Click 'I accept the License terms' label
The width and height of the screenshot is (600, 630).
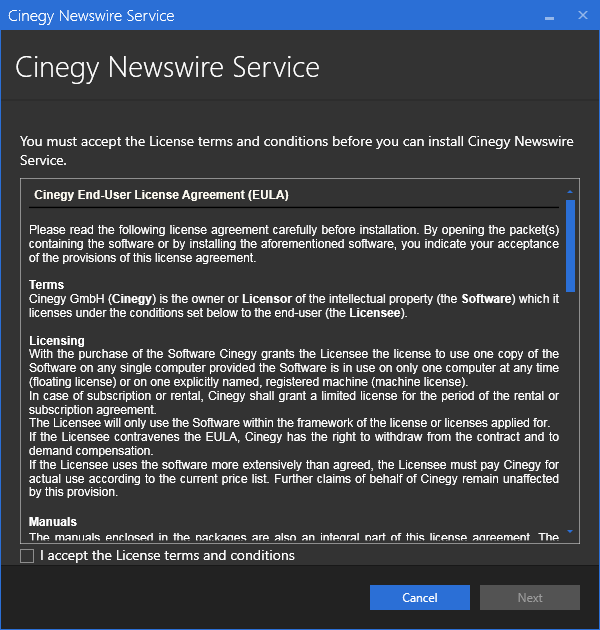167,555
